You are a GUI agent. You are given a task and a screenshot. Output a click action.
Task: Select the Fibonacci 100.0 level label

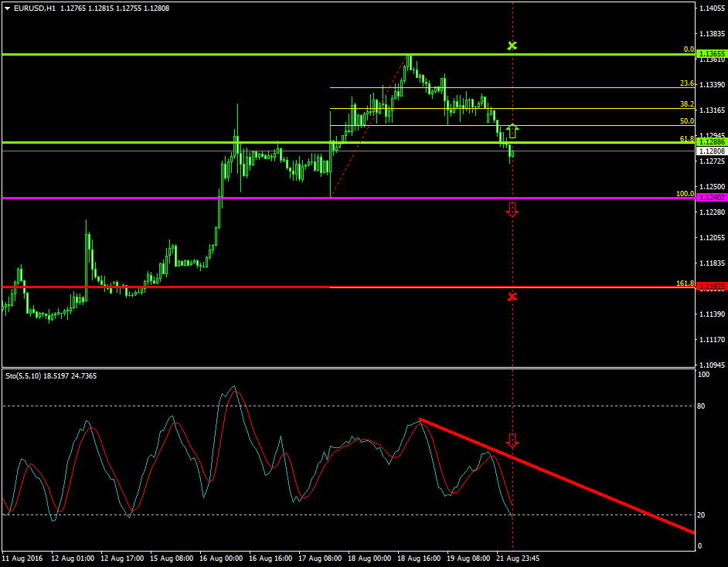click(685, 194)
